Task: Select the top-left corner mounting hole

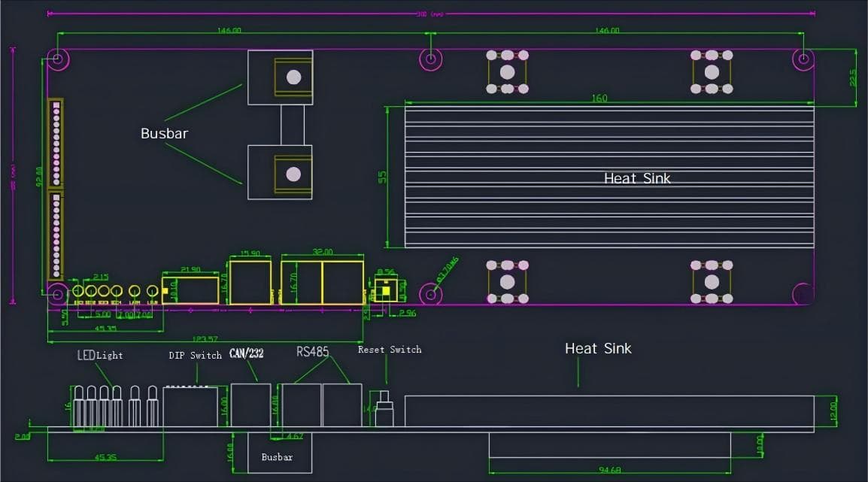Action: pyautogui.click(x=58, y=58)
